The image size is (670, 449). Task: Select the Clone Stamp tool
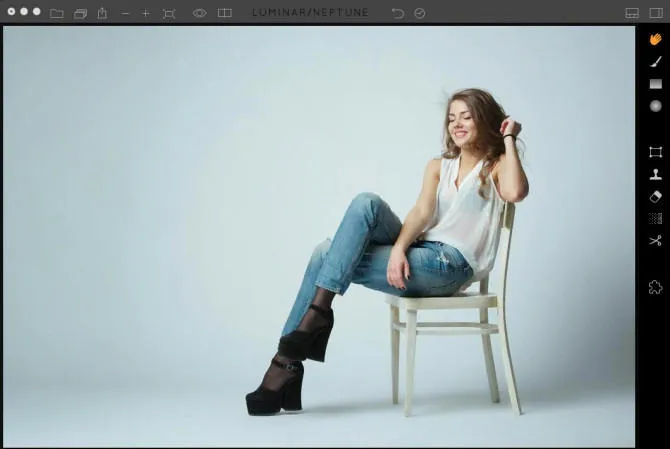click(x=655, y=174)
